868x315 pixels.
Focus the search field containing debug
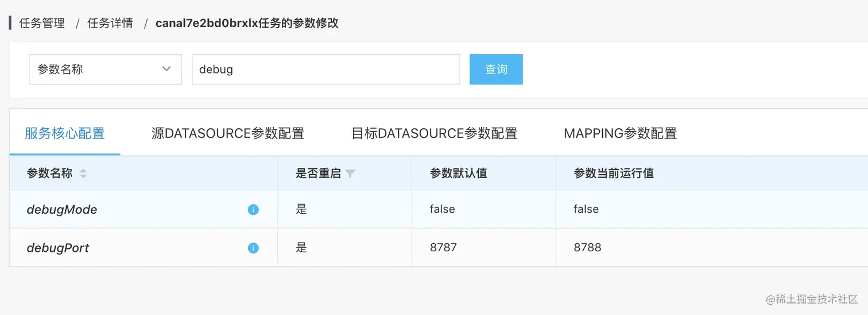point(326,70)
